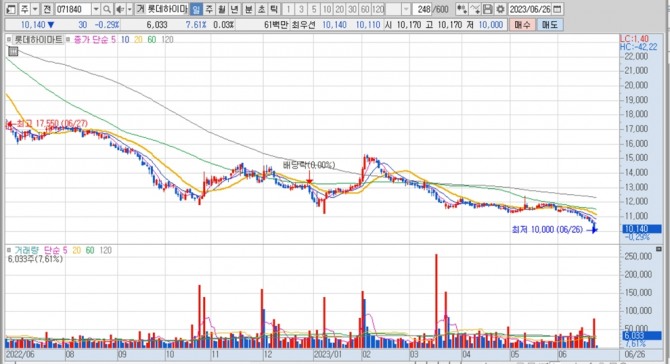The width and height of the screenshot is (670, 364).
Task: Open the dropdown arrow beside 주 button
Action: 35,9
